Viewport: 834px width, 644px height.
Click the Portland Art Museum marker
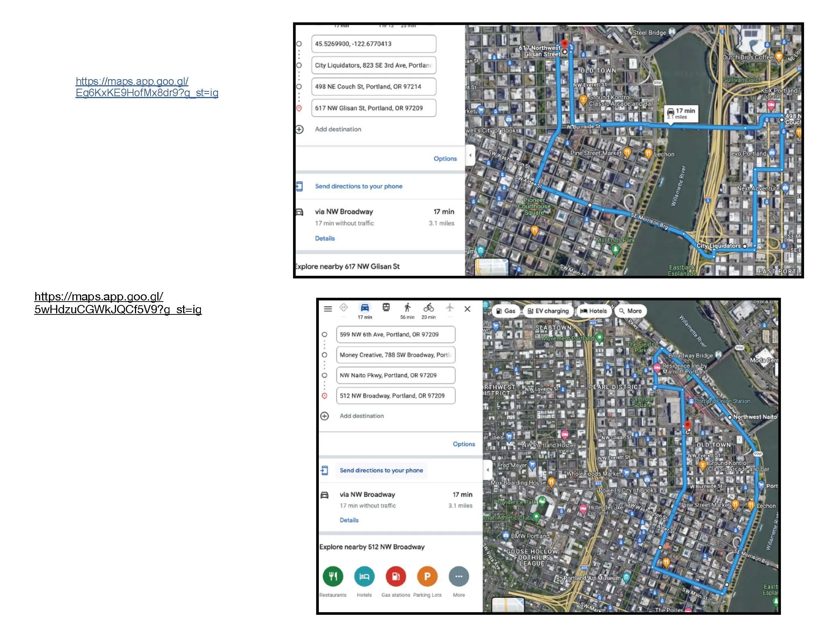pos(626,578)
